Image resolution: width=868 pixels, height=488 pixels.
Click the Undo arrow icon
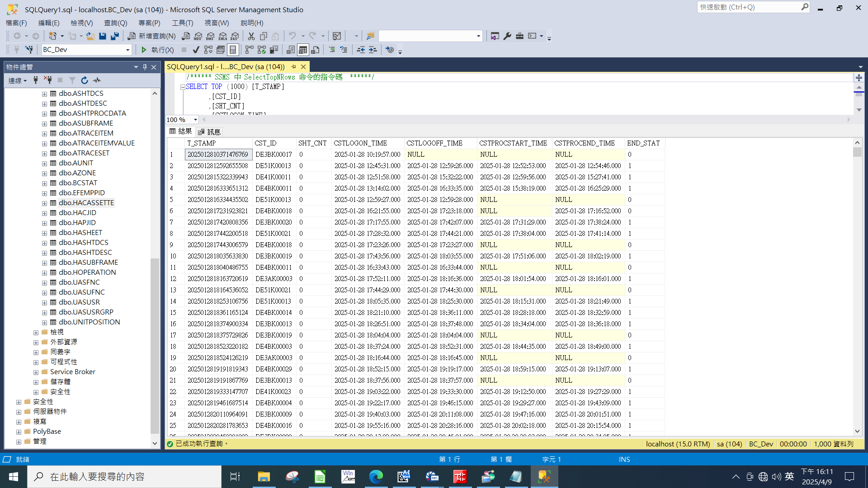pos(292,36)
